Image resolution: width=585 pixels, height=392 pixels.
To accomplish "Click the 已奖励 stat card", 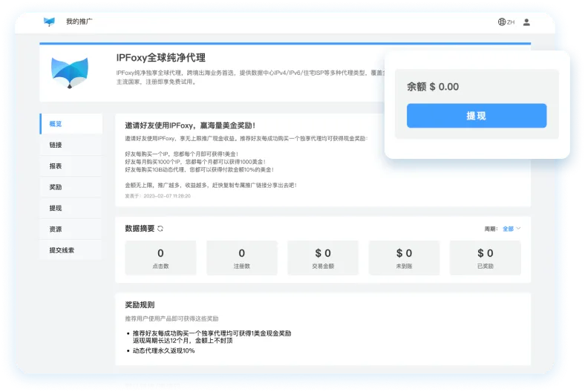I will click(x=486, y=258).
